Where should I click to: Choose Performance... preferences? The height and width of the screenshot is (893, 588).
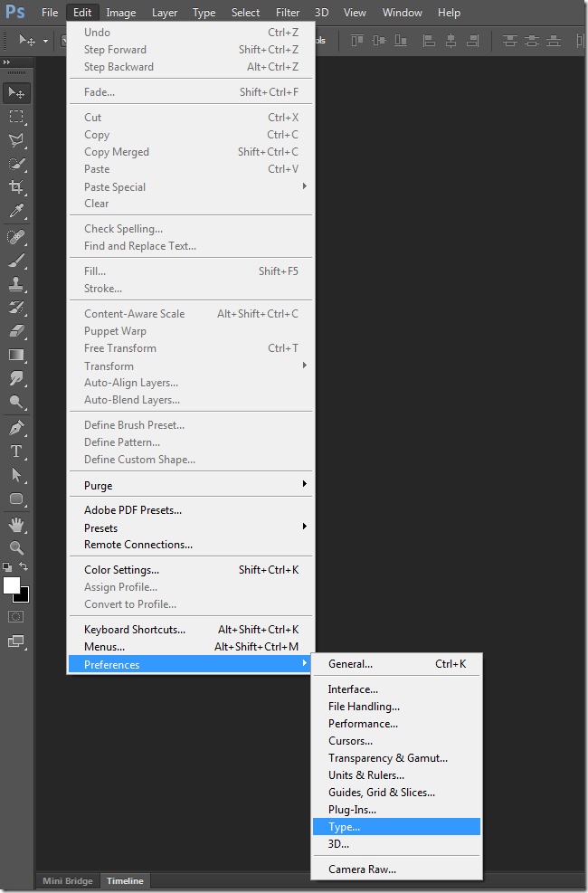(397, 723)
